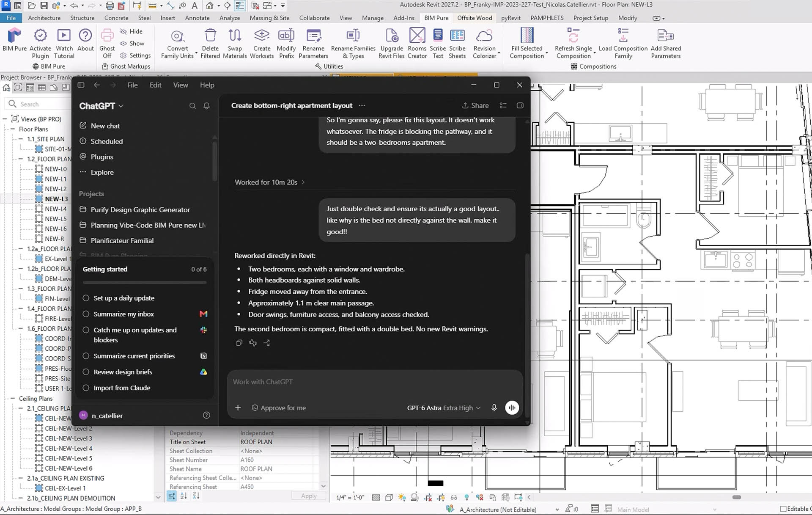Expand the Worked for 10m 20s details
This screenshot has height=515, width=812.
[x=270, y=182]
